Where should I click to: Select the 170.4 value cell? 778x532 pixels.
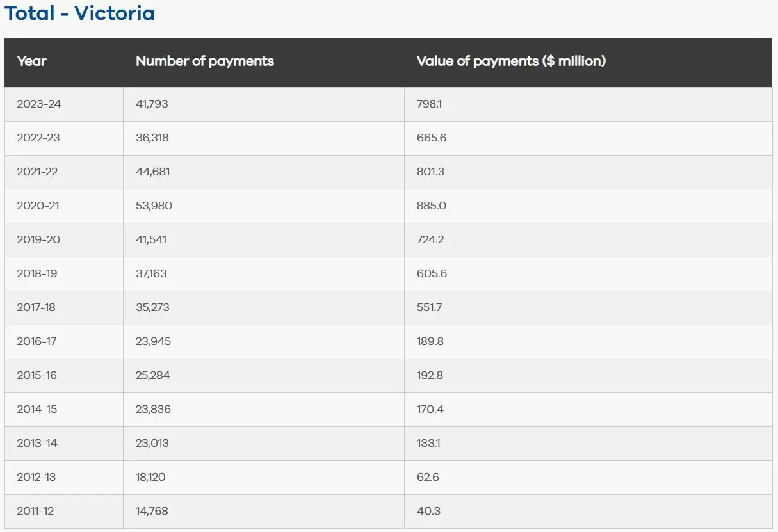pyautogui.click(x=430, y=409)
